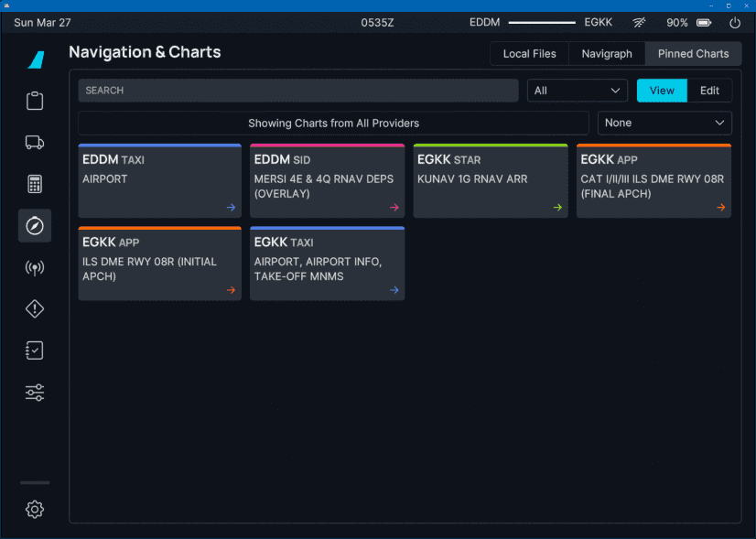Expand the All chart type dropdown
Viewport: 756px width, 539px height.
[577, 91]
